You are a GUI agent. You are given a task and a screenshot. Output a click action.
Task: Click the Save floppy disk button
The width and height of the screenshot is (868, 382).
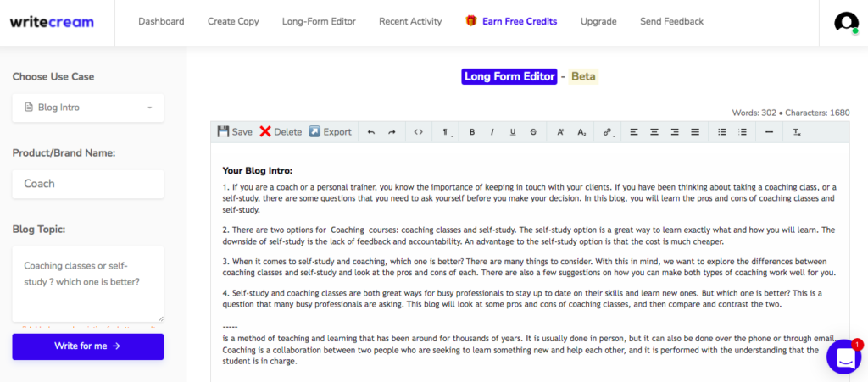pyautogui.click(x=234, y=131)
